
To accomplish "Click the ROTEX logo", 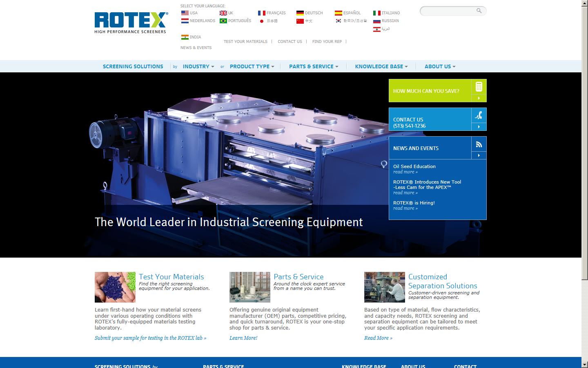I will (130, 20).
